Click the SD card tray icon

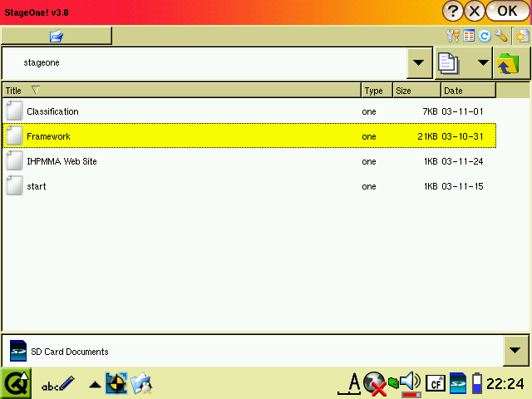458,383
